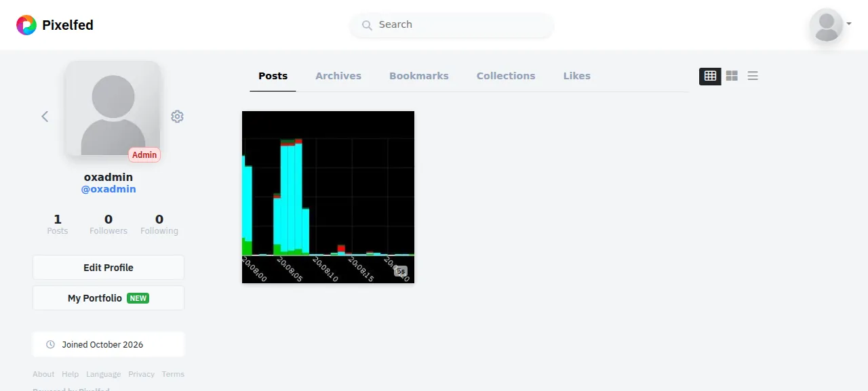Open the Help footer link
This screenshot has width=868, height=391.
71,374
